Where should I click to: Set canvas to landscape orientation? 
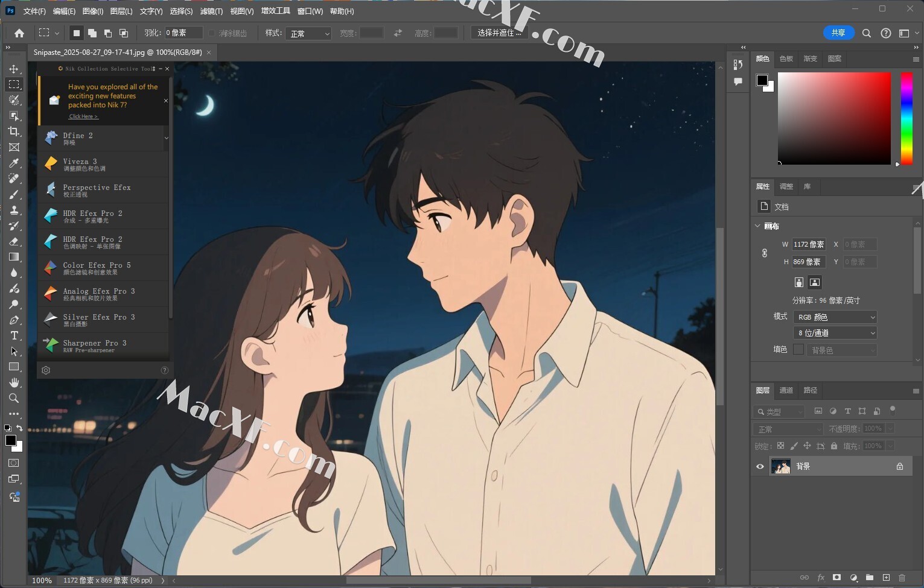(815, 282)
